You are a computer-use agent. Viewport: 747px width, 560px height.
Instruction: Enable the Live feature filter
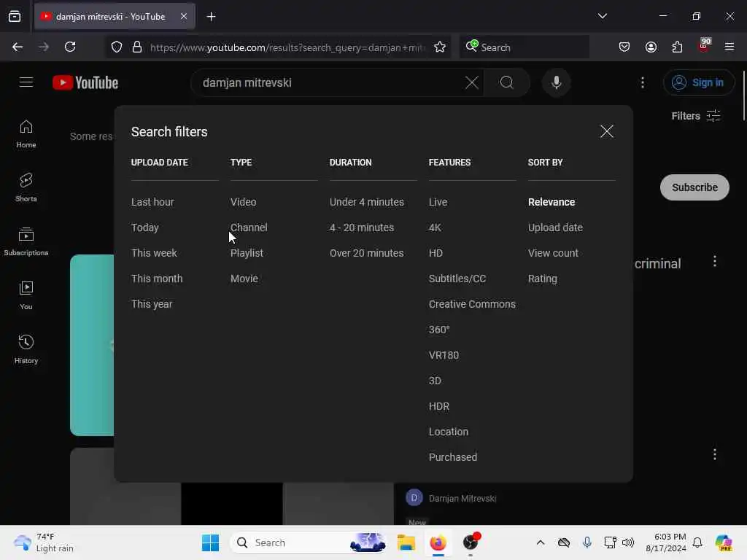pos(438,203)
